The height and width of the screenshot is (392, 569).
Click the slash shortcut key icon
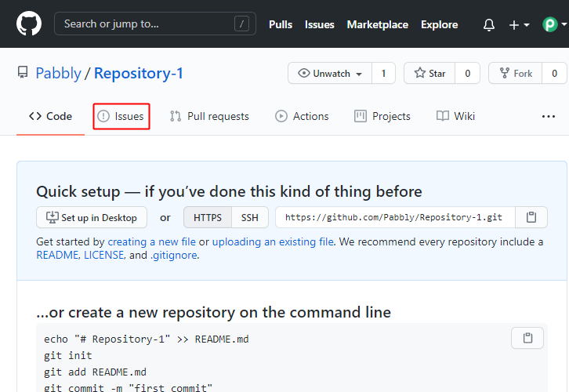[x=241, y=24]
